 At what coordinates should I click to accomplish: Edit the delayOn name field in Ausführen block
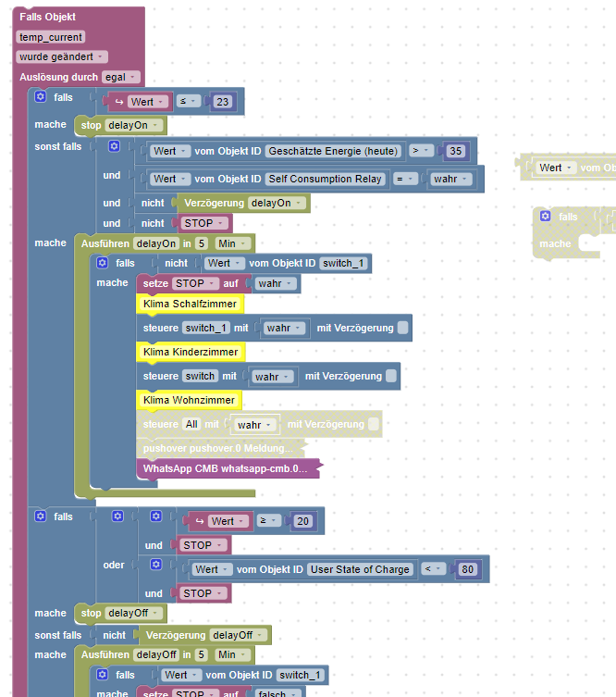pyautogui.click(x=156, y=243)
